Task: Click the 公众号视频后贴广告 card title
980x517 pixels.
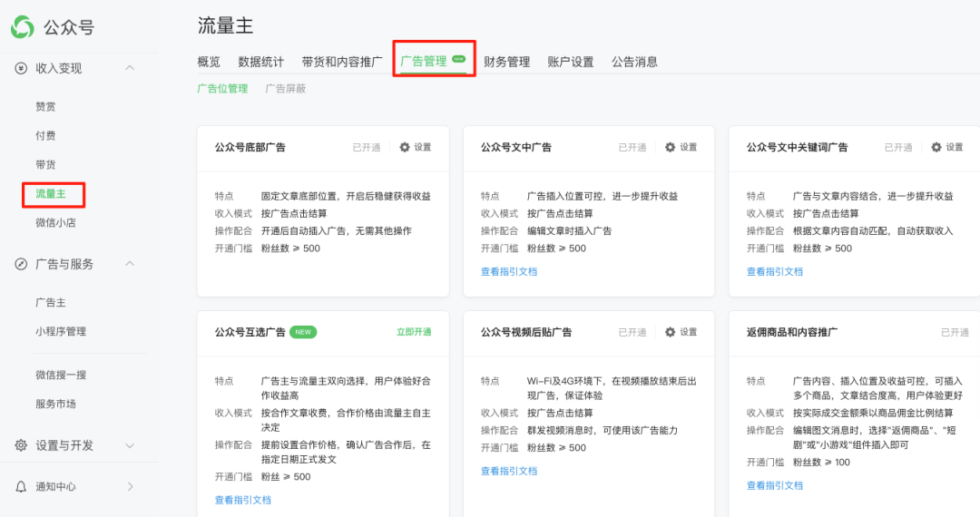Action: click(x=526, y=332)
